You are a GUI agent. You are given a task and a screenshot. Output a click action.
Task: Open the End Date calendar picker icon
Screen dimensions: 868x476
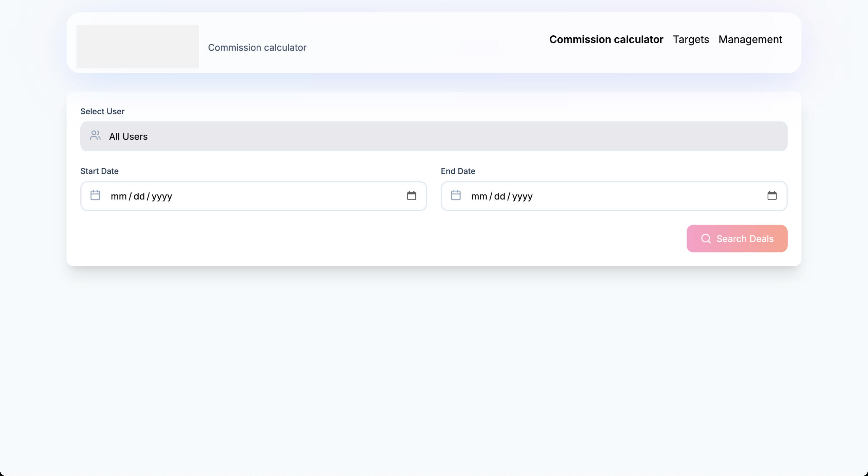pos(772,196)
